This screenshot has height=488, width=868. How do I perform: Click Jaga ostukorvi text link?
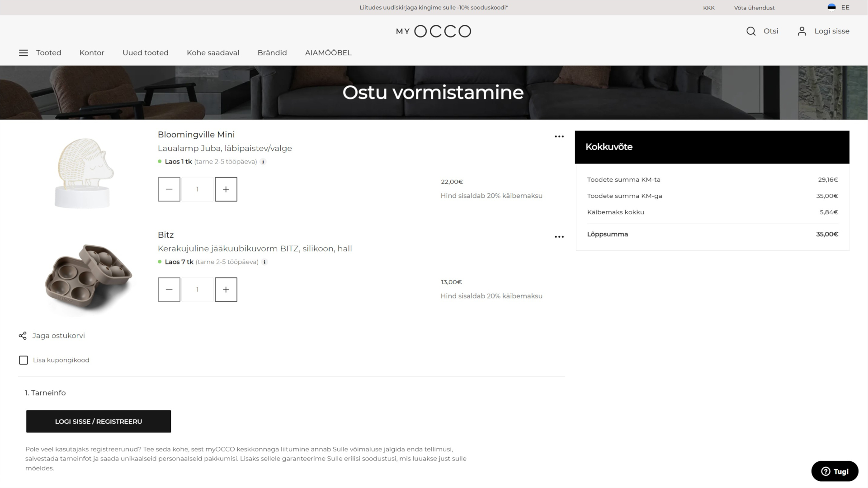pos(59,336)
